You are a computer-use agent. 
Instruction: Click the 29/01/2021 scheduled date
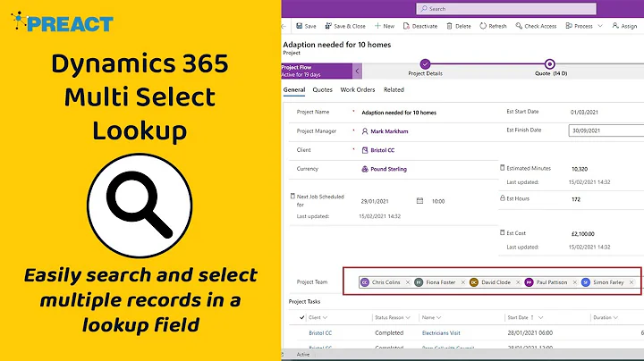pos(375,201)
